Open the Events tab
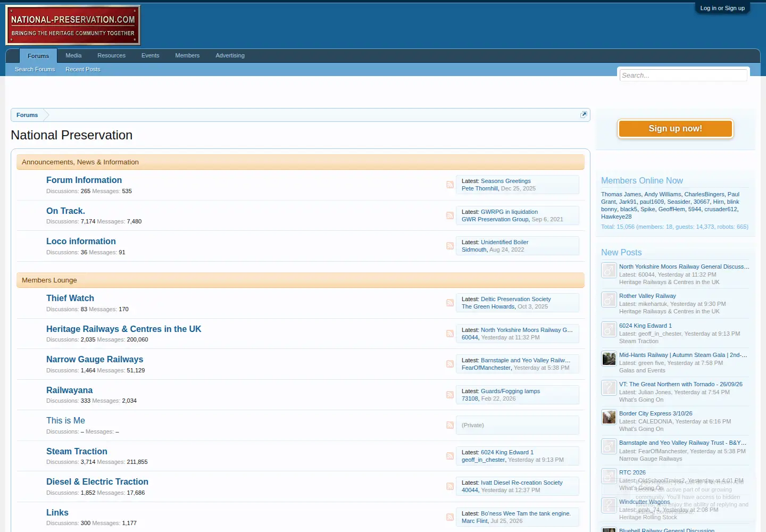The width and height of the screenshot is (766, 532). click(x=151, y=55)
